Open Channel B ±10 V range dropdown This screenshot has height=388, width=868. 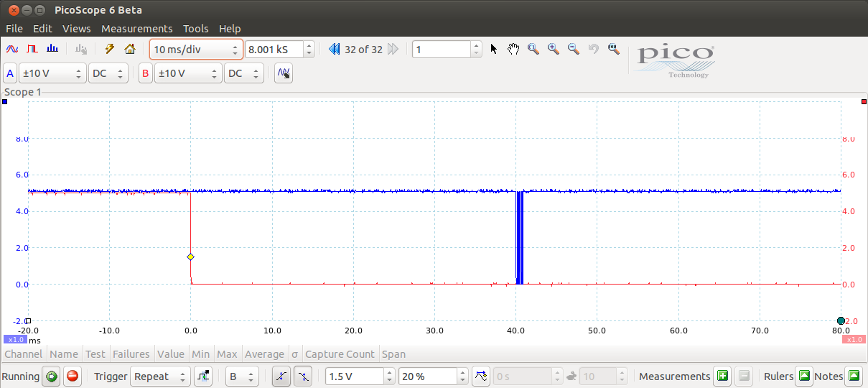pos(187,73)
